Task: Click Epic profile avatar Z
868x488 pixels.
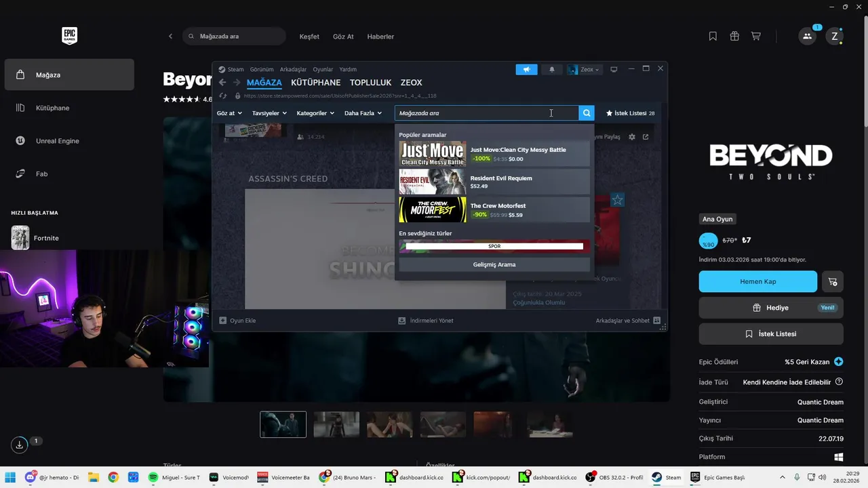Action: pyautogui.click(x=835, y=37)
